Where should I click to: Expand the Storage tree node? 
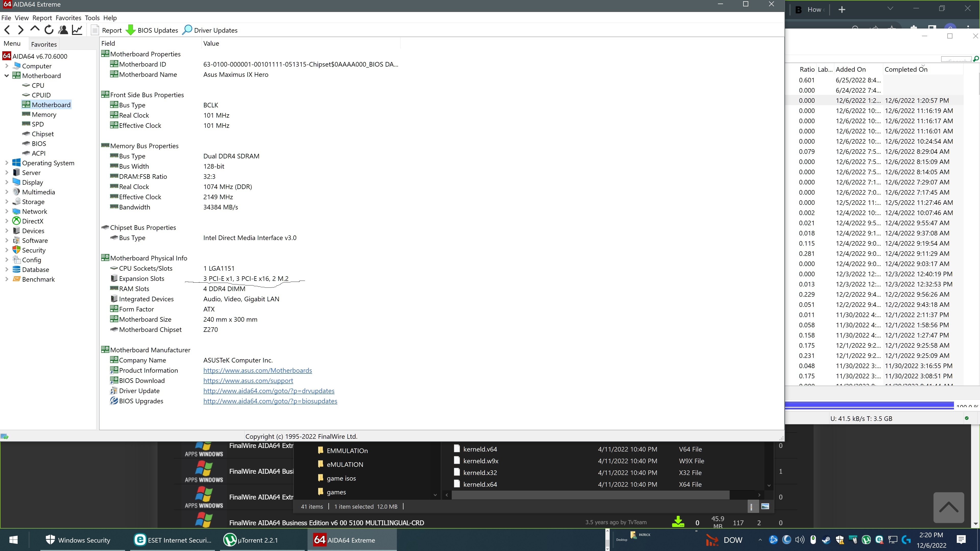tap(6, 202)
